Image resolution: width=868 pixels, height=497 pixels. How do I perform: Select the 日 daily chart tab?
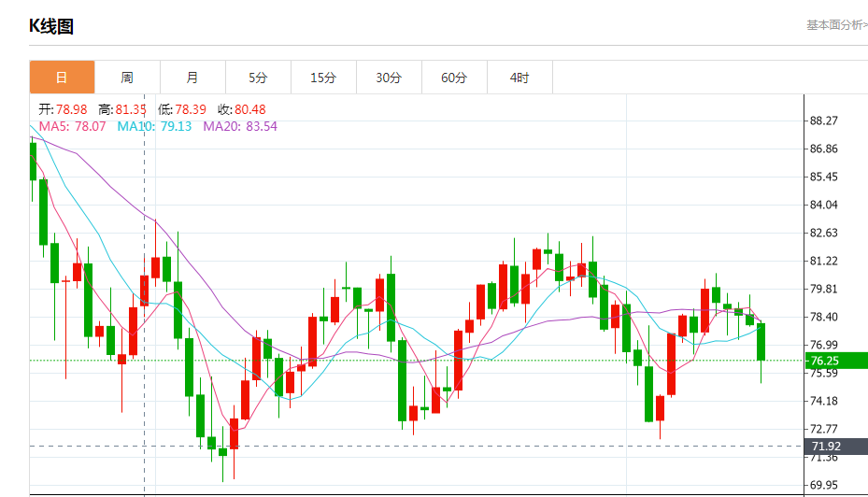point(62,78)
